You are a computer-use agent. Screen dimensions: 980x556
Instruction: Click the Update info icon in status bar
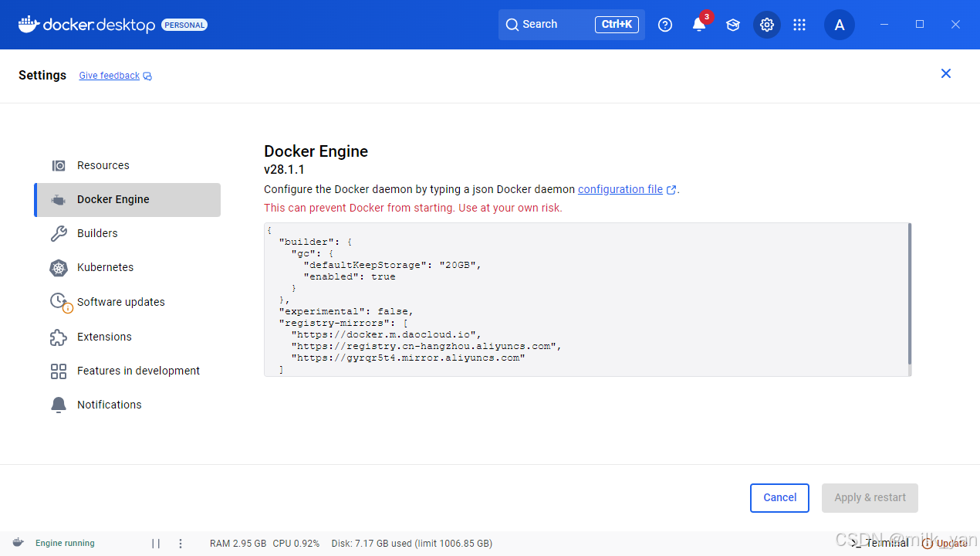pyautogui.click(x=928, y=544)
